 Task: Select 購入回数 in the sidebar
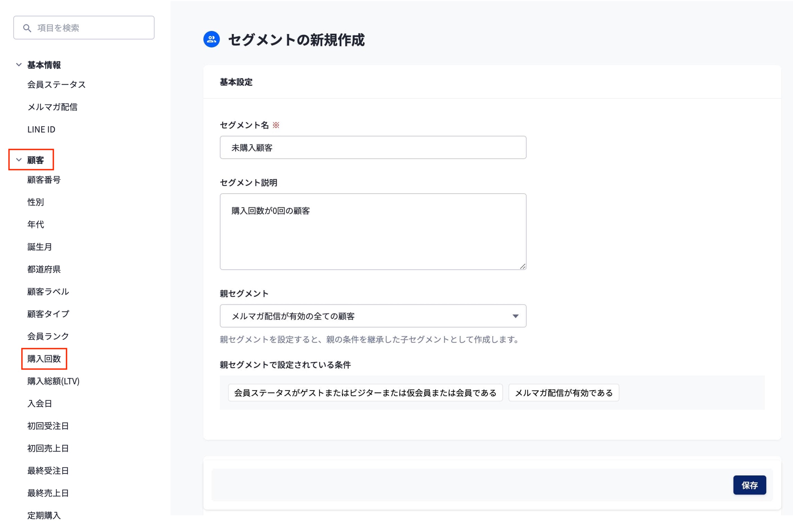coord(44,358)
